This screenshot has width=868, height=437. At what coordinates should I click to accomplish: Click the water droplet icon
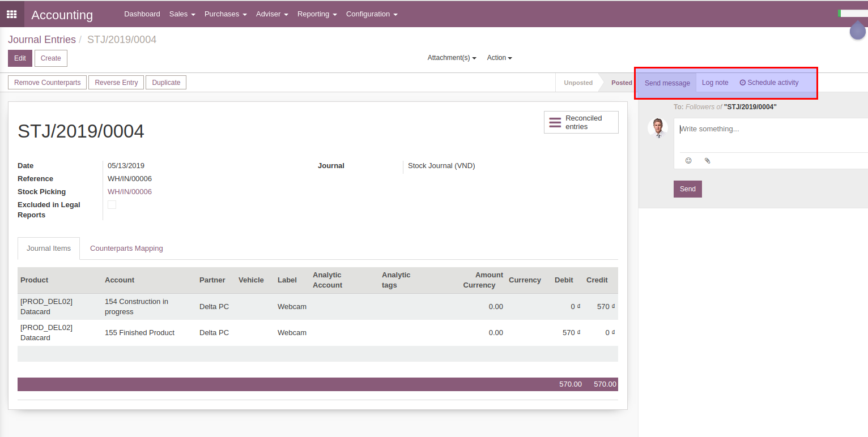858,29
